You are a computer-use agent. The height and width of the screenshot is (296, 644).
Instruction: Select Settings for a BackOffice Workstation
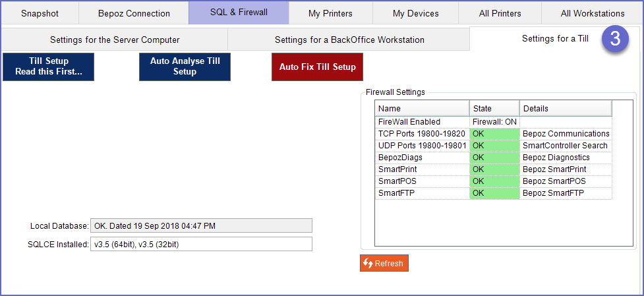coord(349,40)
